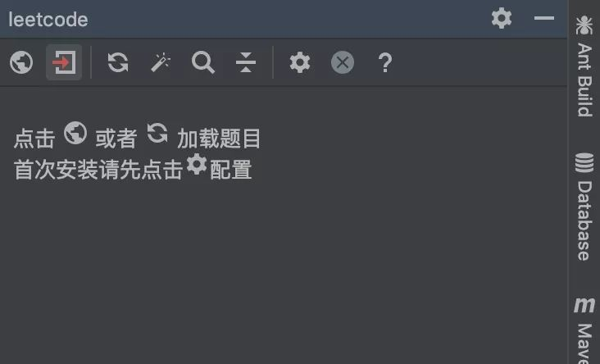
Task: Click the Database stack icon
Action: pos(584,162)
